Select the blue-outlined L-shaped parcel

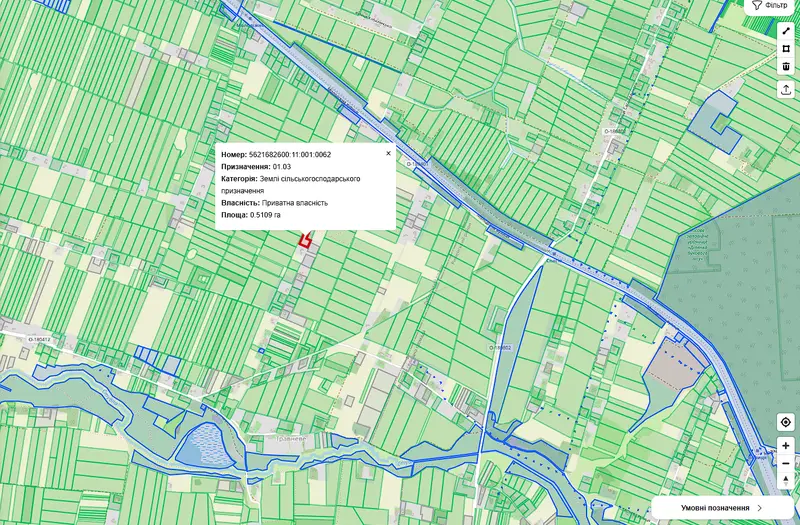[x=714, y=121]
